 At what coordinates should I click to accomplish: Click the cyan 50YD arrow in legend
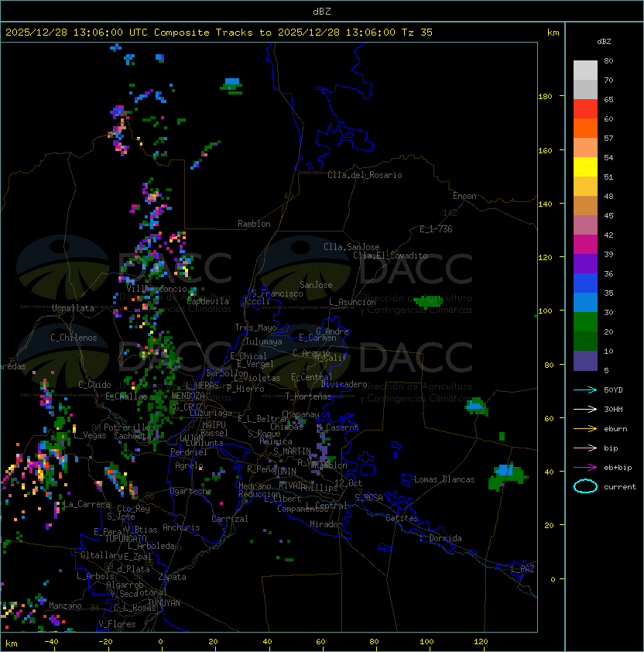click(x=585, y=390)
